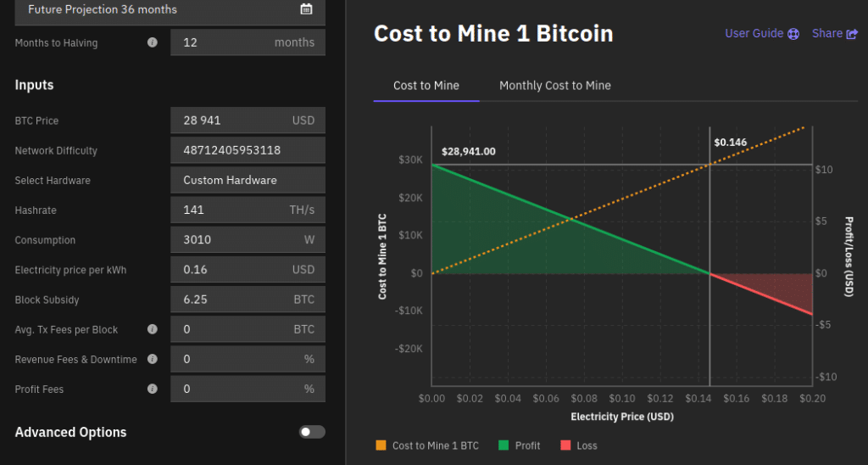
Task: Show info for Avg. Tx Fees per Block
Action: (x=153, y=329)
